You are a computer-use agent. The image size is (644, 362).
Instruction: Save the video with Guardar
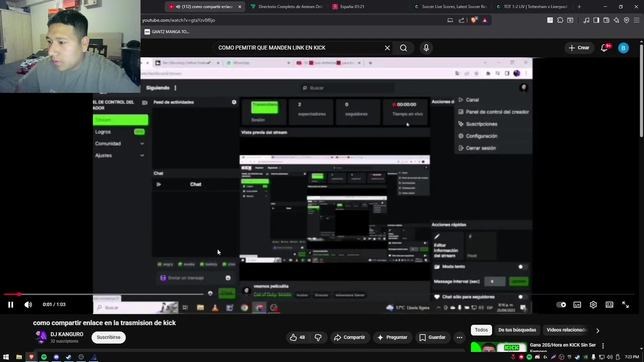pos(432,337)
